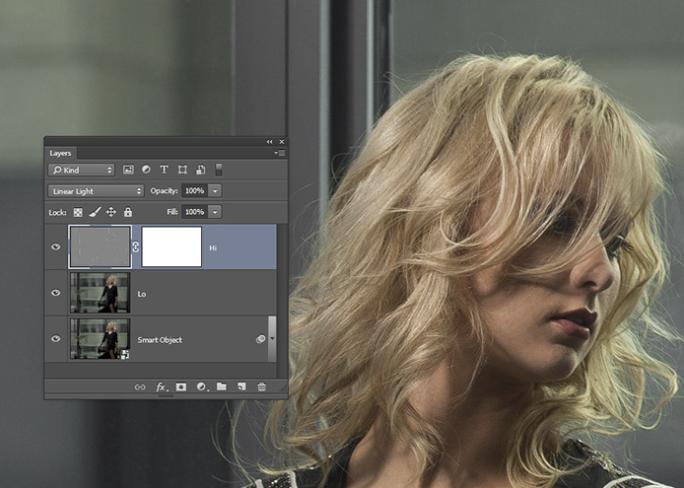Viewport: 684px width, 488px height.
Task: Open the Fill value dropdown arrow
Action: tap(215, 212)
